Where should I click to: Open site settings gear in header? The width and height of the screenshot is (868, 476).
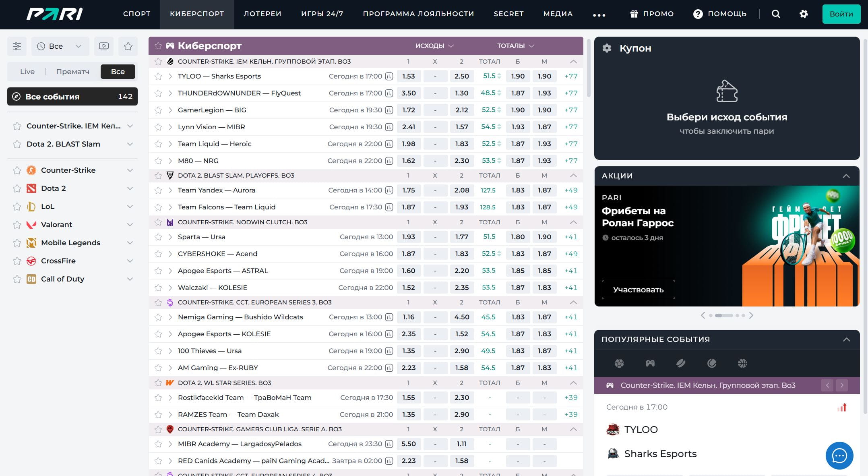(804, 14)
